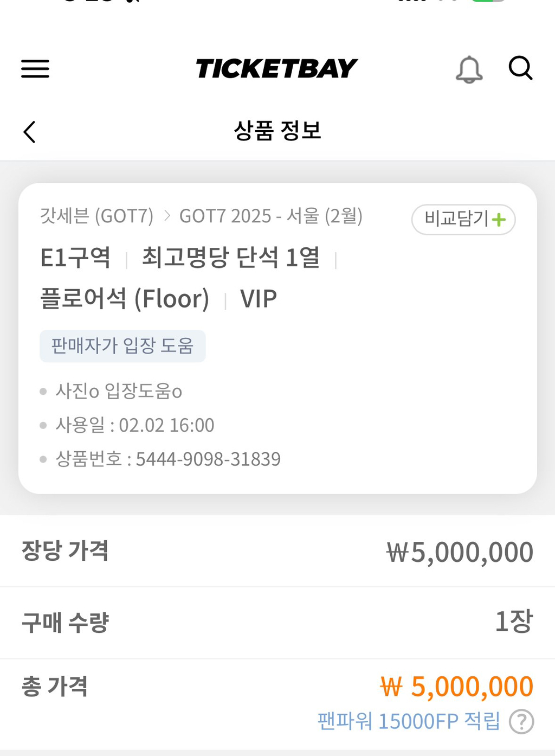The height and width of the screenshot is (756, 555).
Task: Go back with the left arrow
Action: tap(30, 132)
